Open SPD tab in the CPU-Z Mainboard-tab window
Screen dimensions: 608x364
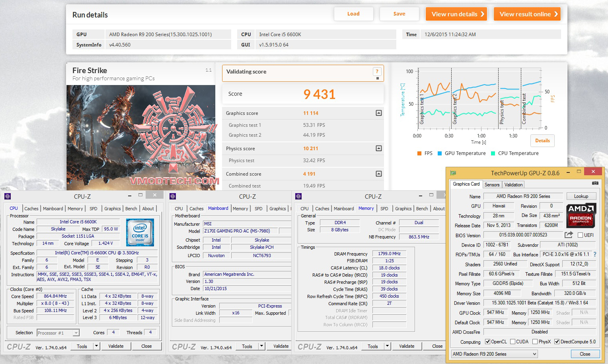258,209
